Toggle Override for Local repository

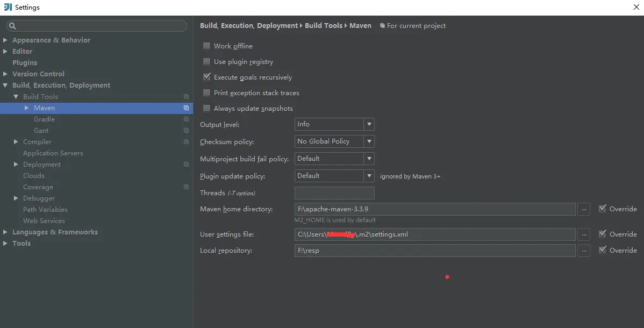[603, 250]
